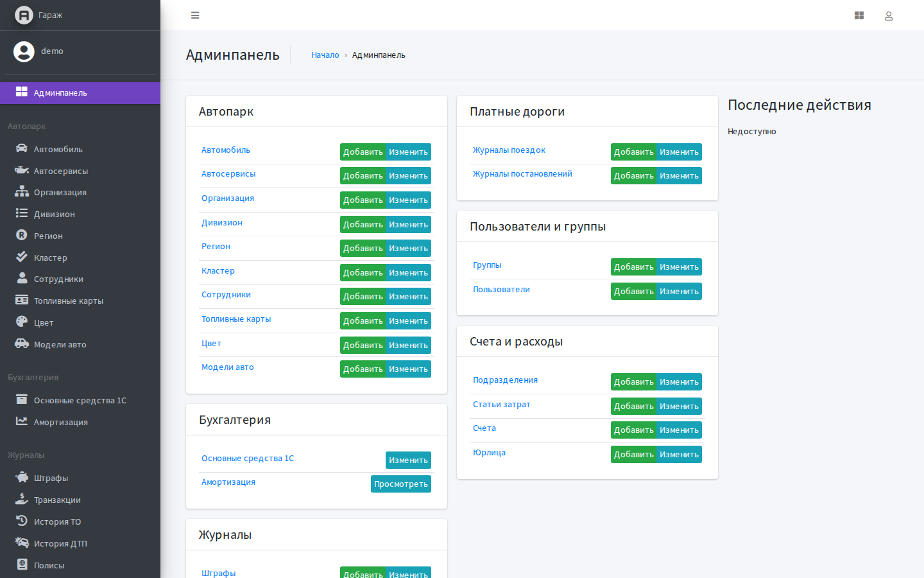The image size is (924, 578).
Task: Click the user profile icon in the top right
Action: (x=889, y=16)
